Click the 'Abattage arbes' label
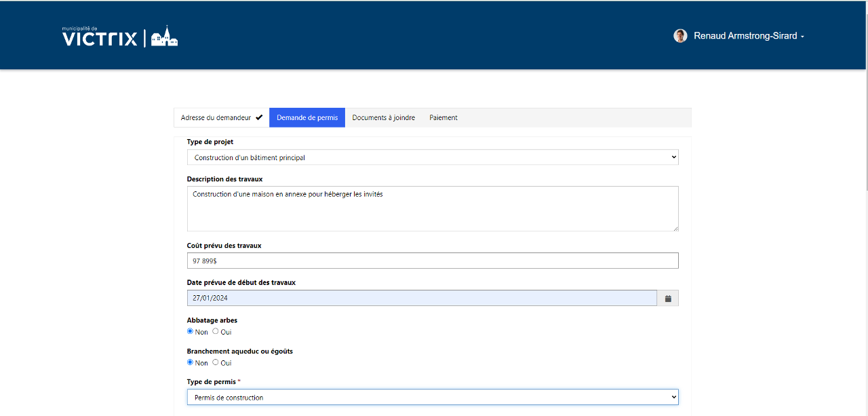 click(212, 320)
